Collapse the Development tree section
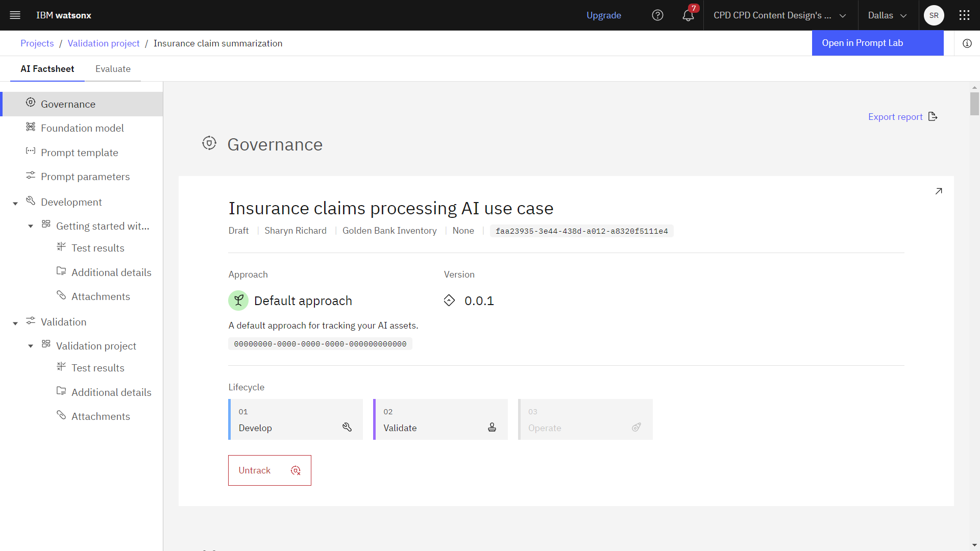 tap(15, 204)
